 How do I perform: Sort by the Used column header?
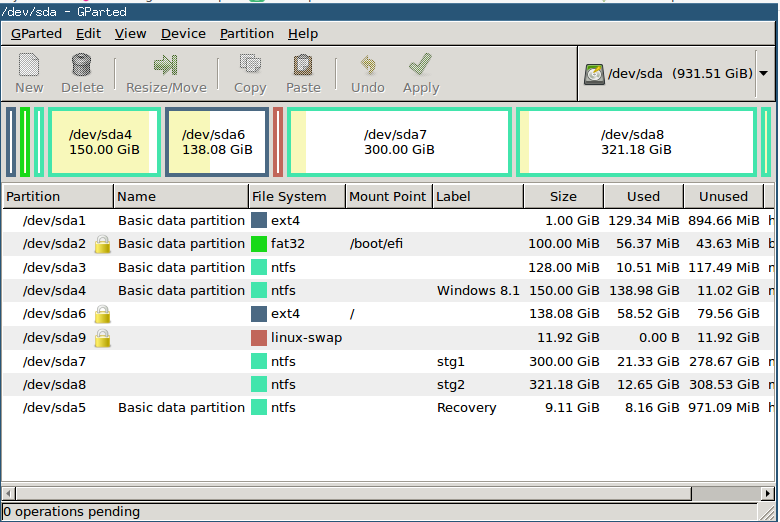[x=644, y=197]
